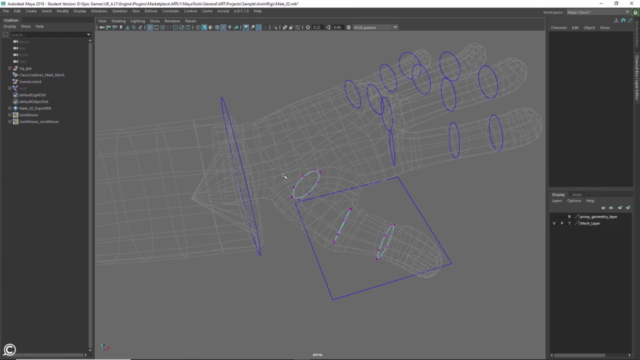This screenshot has height=360, width=640.
Task: Select the proxy_geometry_layer name
Action: pyautogui.click(x=599, y=217)
